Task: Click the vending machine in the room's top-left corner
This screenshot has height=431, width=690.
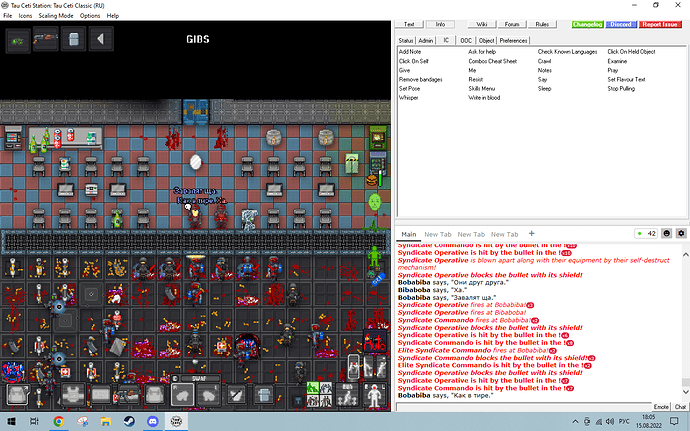Action: [x=13, y=137]
